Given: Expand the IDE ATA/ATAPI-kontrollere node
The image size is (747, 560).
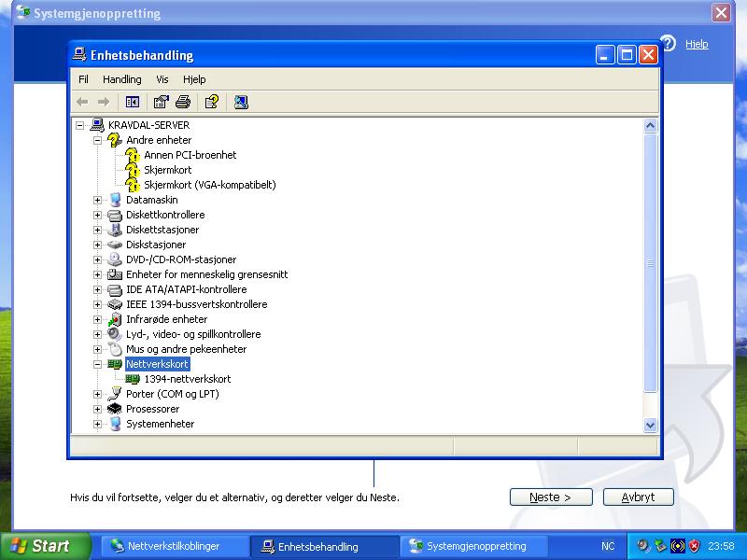Looking at the screenshot, I should pyautogui.click(x=98, y=289).
